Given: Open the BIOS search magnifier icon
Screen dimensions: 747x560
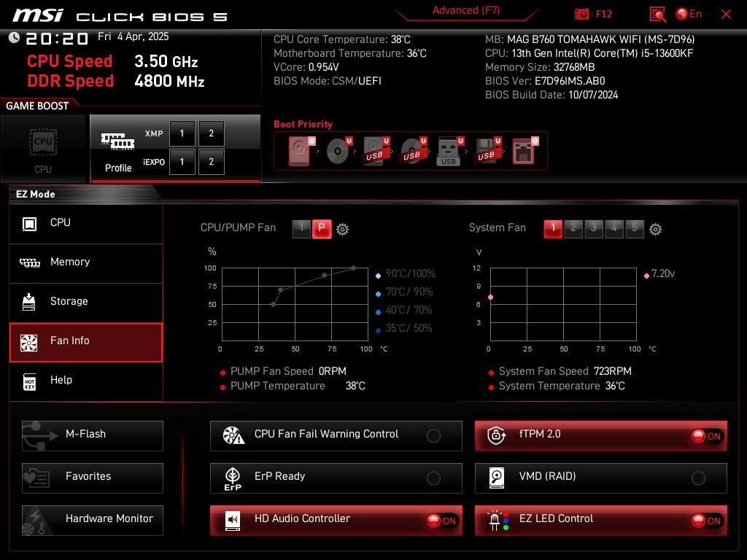Looking at the screenshot, I should coord(658,15).
